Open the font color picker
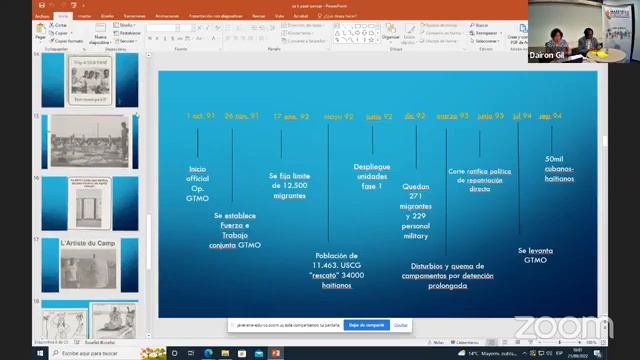The width and height of the screenshot is (640, 360). point(213,38)
